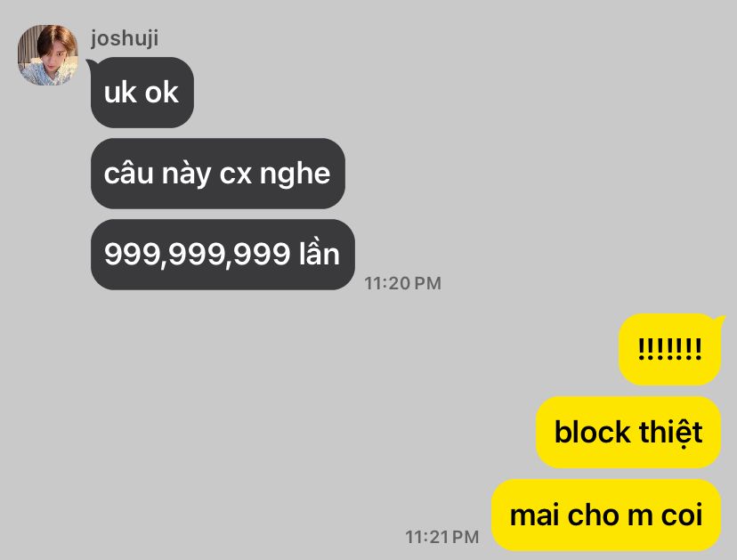This screenshot has height=560, width=737.
Task: Tap the face in joshuji's avatar
Action: [48, 61]
